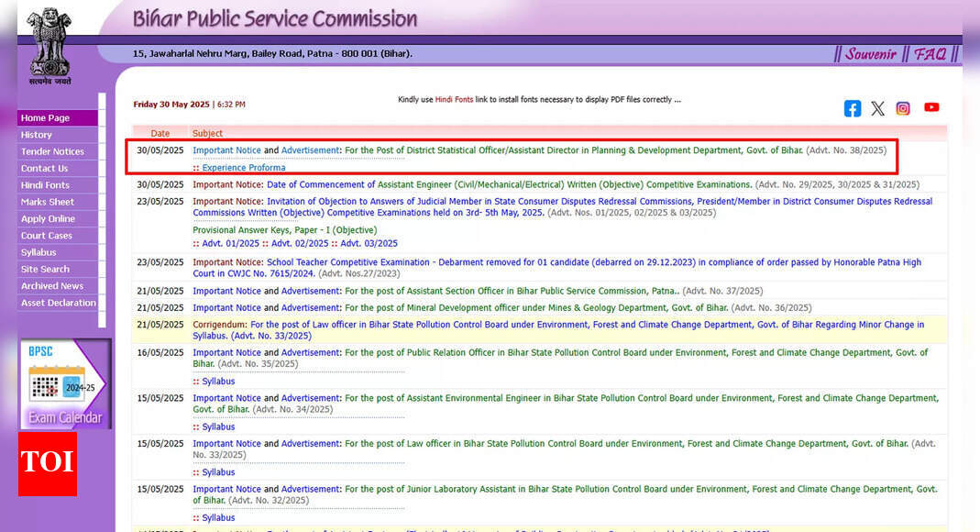Screen dimensions: 980x532
Task: Open Advt. 01/2025 provisional answer key
Action: click(231, 244)
